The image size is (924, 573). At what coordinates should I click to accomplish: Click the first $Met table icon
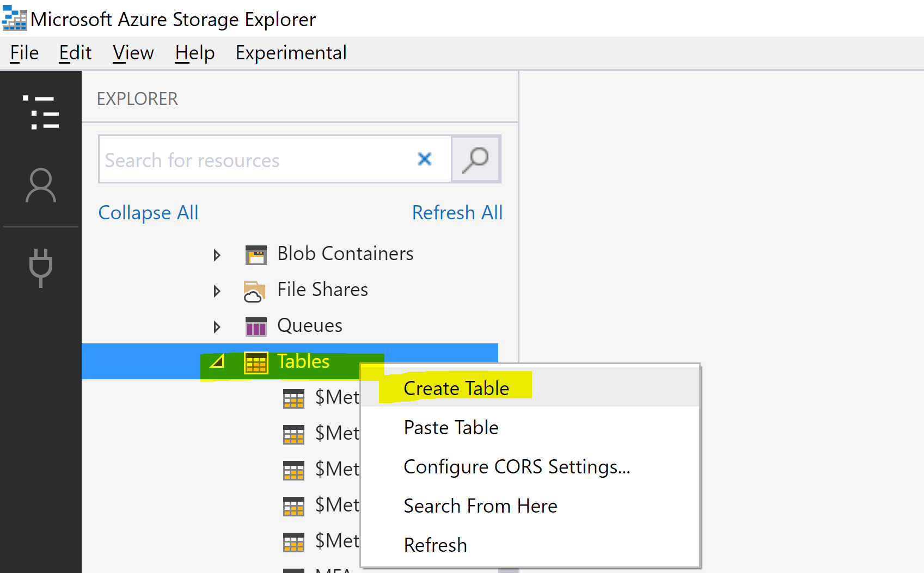point(294,397)
